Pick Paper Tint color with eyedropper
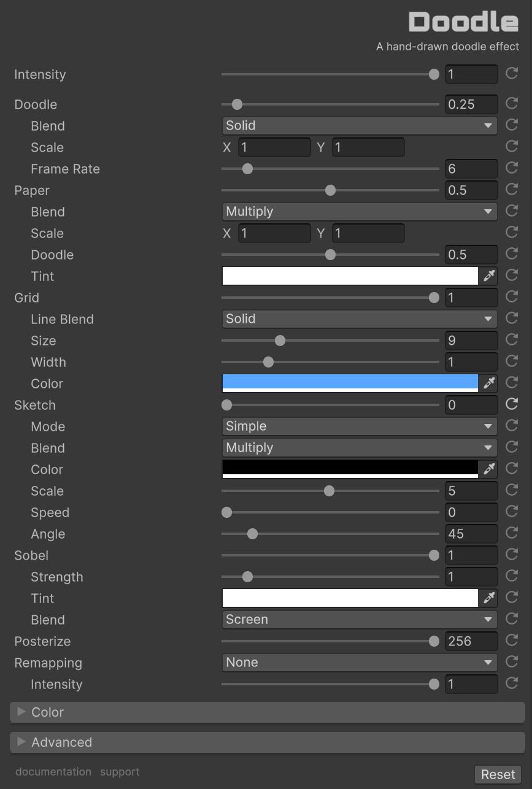 489,276
